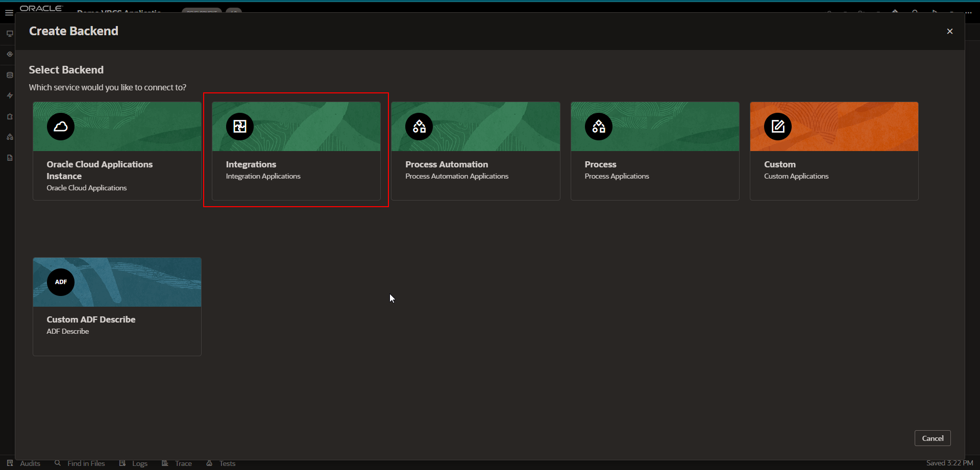Select the Process Applications backend icon
This screenshot has height=470, width=980.
(x=599, y=127)
